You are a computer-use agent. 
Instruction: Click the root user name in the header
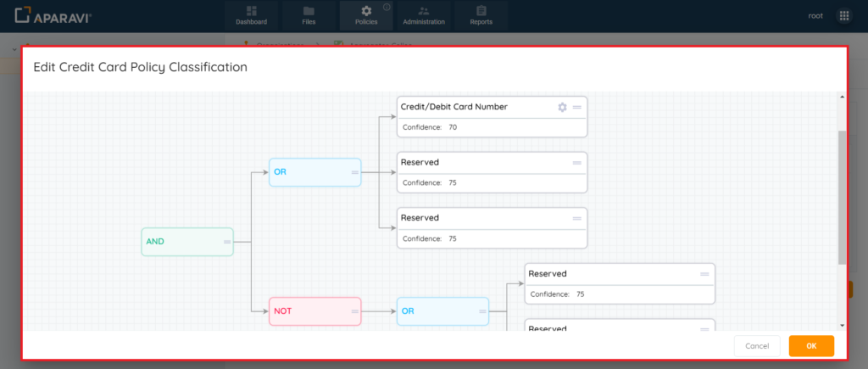(815, 16)
